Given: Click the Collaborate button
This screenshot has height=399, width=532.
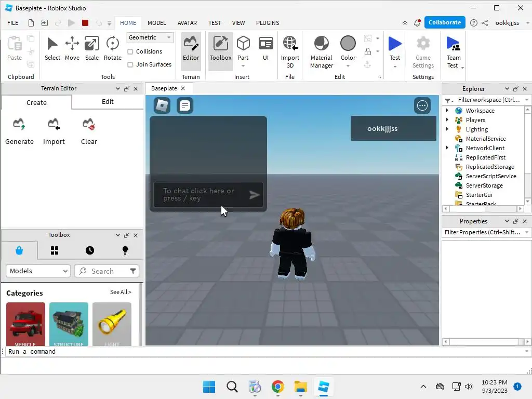Looking at the screenshot, I should [445, 22].
